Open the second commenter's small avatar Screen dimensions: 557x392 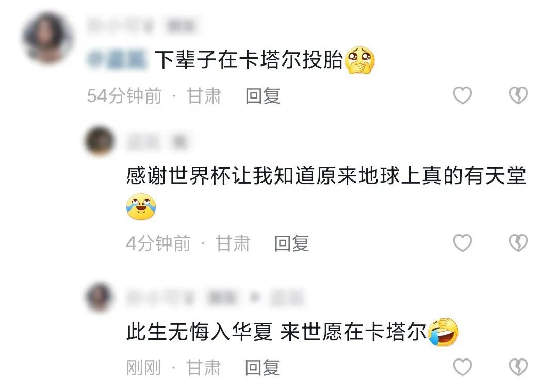(100, 141)
